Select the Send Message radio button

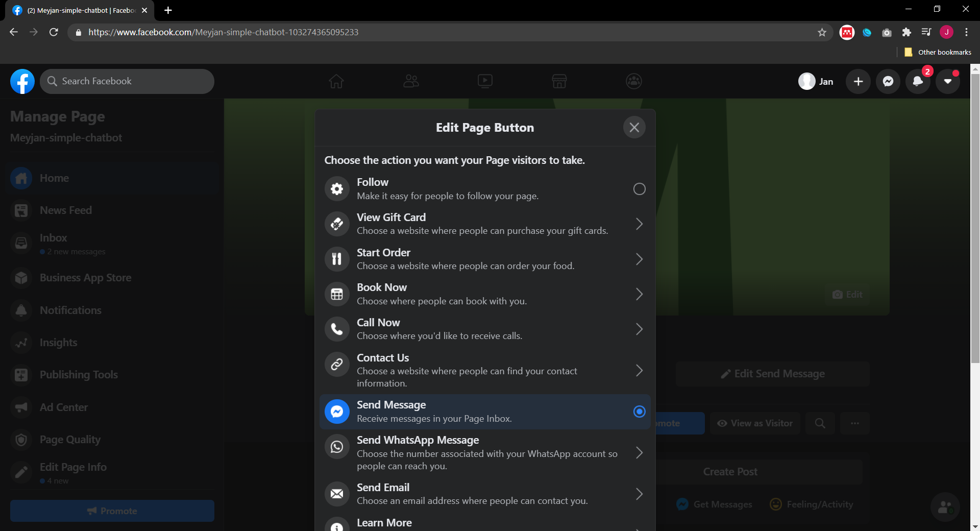click(640, 412)
